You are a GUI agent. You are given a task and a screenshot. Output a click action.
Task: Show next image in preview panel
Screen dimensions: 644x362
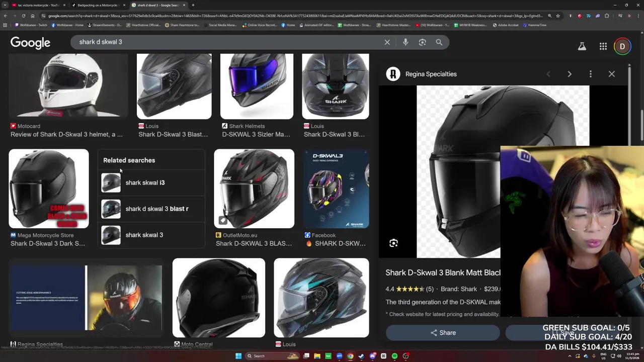tap(569, 74)
